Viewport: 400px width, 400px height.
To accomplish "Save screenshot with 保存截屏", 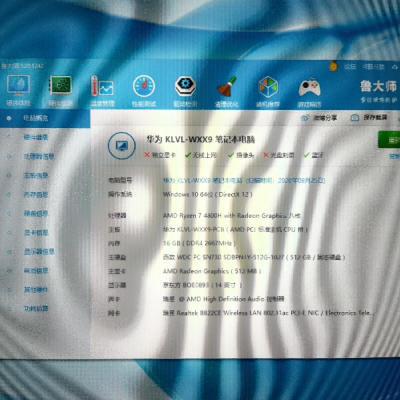I will click(375, 117).
